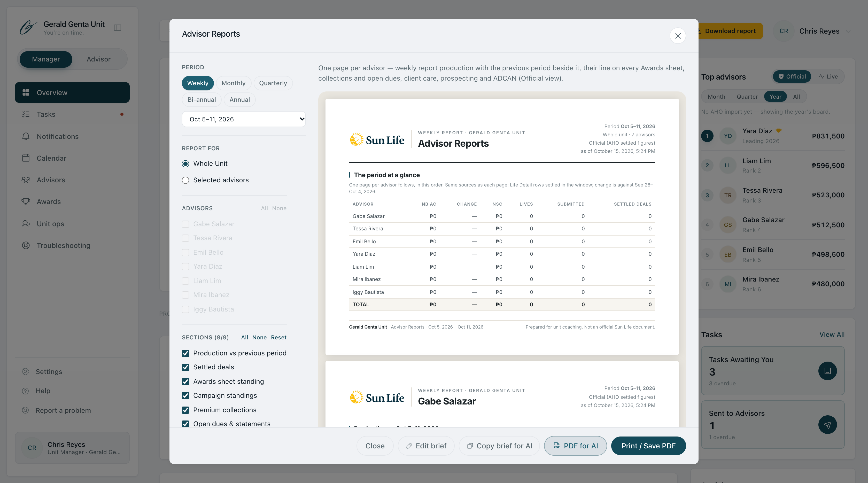The width and height of the screenshot is (868, 483).
Task: Toggle the Campaign standings checkbox
Action: coord(185,395)
